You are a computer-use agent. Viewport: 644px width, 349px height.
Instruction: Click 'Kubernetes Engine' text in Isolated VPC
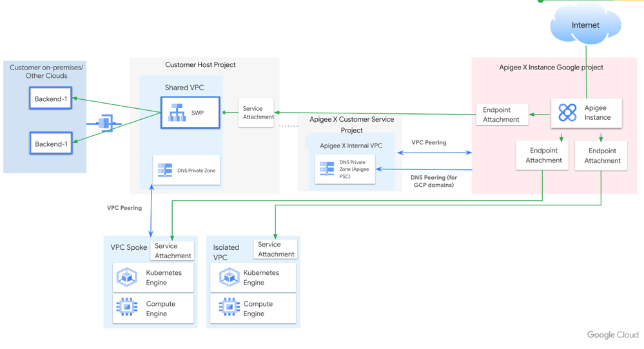click(261, 278)
